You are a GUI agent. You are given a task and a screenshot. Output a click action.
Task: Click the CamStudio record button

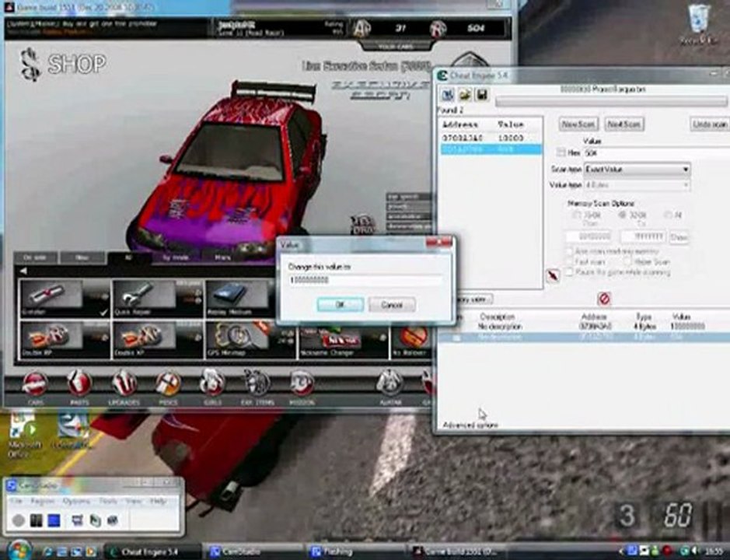(18, 520)
